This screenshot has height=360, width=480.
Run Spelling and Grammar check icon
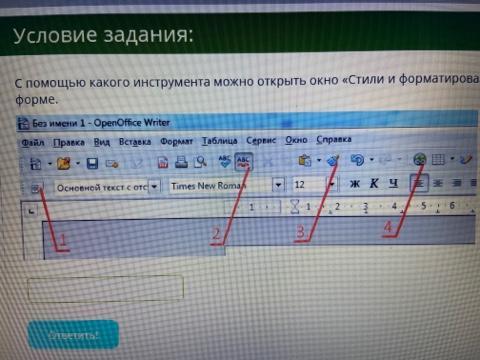pos(225,161)
